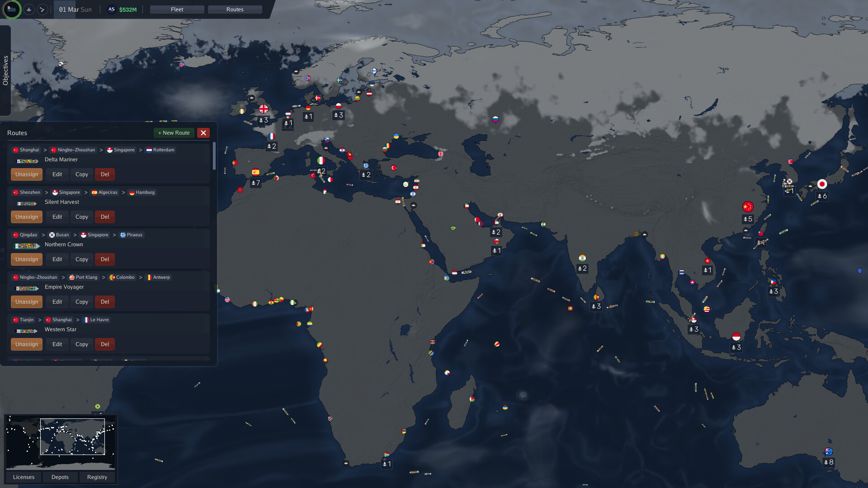Screen dimensions: 868x488
Task: Select the United Kingdom flag port marker
Action: point(264,109)
